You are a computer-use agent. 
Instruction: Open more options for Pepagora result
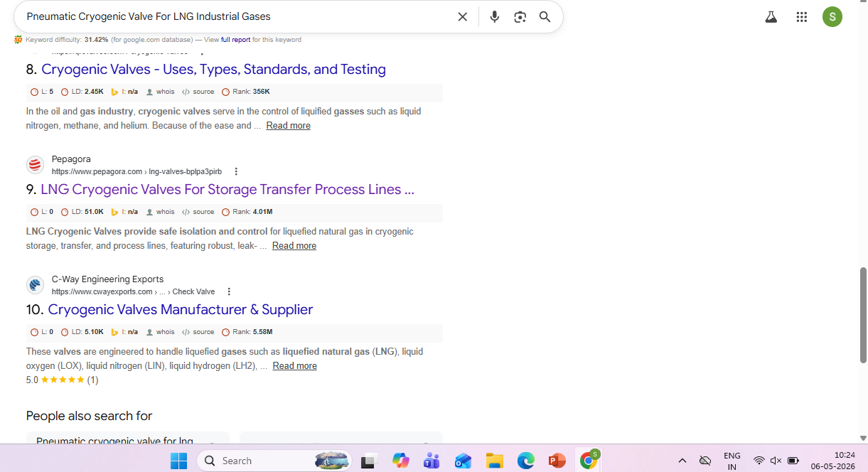pos(237,171)
